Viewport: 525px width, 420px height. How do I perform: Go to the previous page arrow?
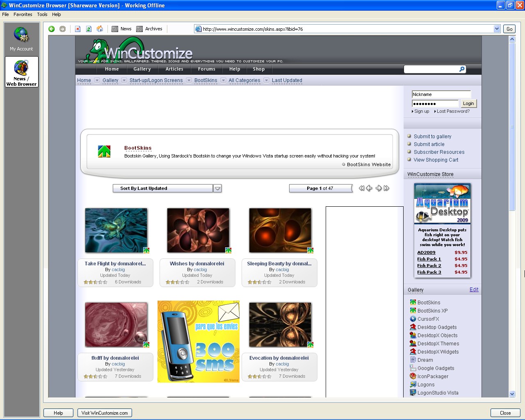click(369, 188)
